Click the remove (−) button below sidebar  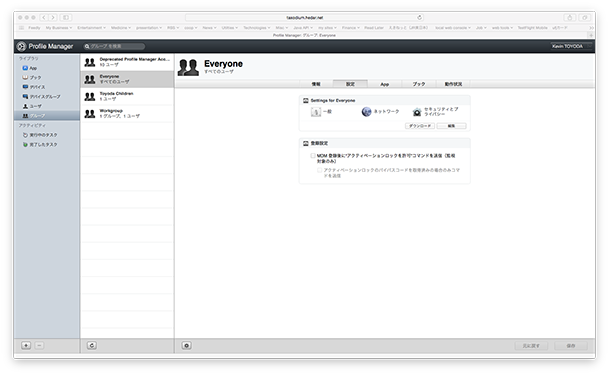tap(39, 345)
